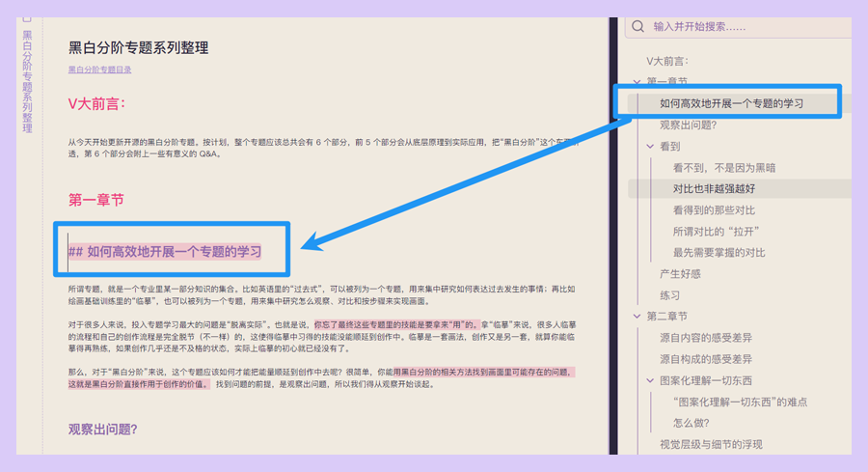The width and height of the screenshot is (868, 472).
Task: Click paragraph starting 从今天开始更新开源的黑白分阶专题
Action: 324,148
